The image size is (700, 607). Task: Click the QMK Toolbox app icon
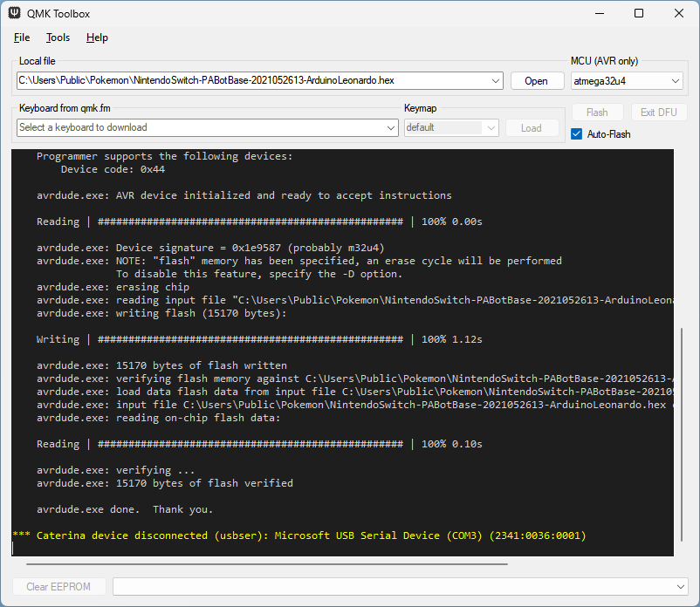tap(16, 14)
